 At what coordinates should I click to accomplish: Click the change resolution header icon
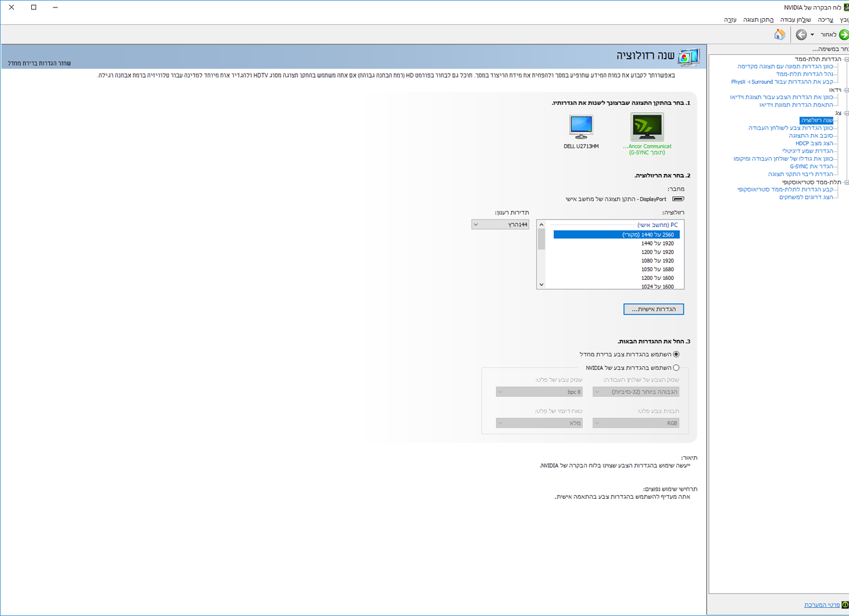689,57
